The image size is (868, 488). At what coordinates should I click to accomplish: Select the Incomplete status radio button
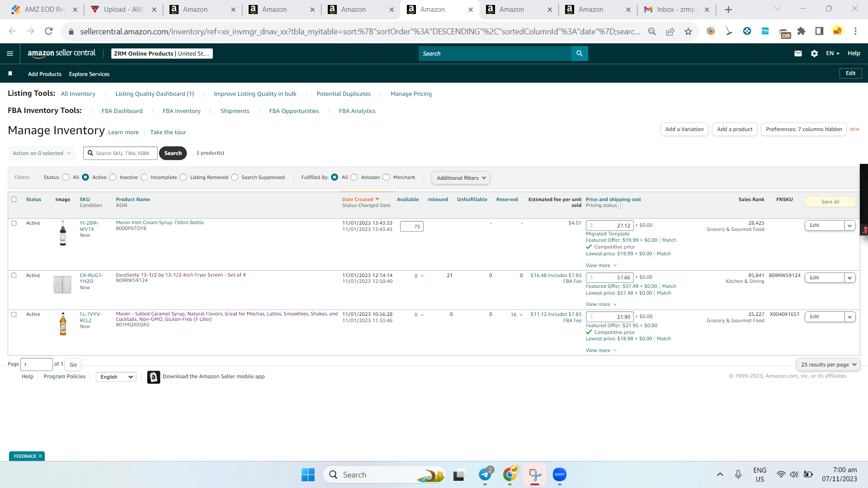(x=144, y=178)
